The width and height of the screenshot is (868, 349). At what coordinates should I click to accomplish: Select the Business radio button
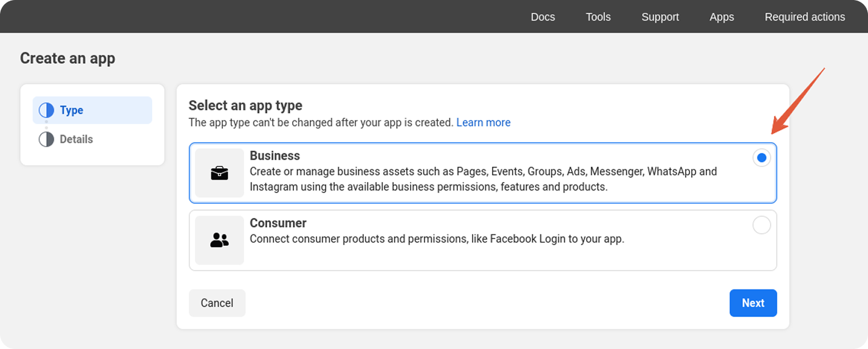tap(762, 158)
